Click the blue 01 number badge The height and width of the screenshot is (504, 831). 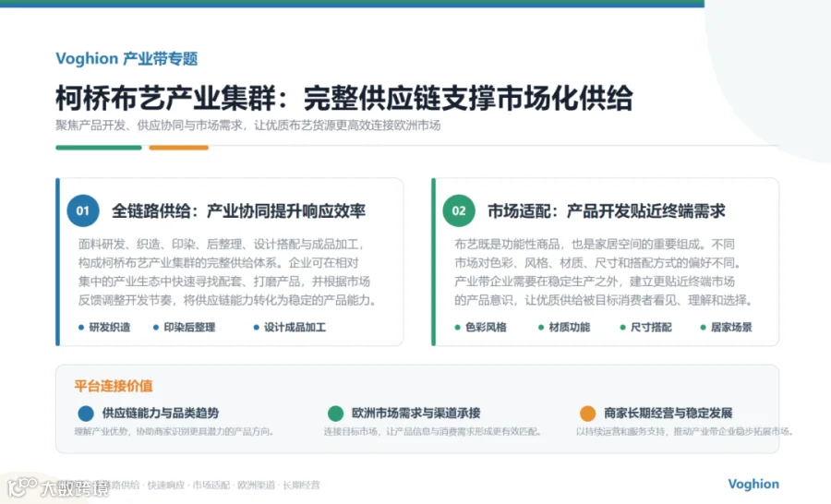click(83, 211)
